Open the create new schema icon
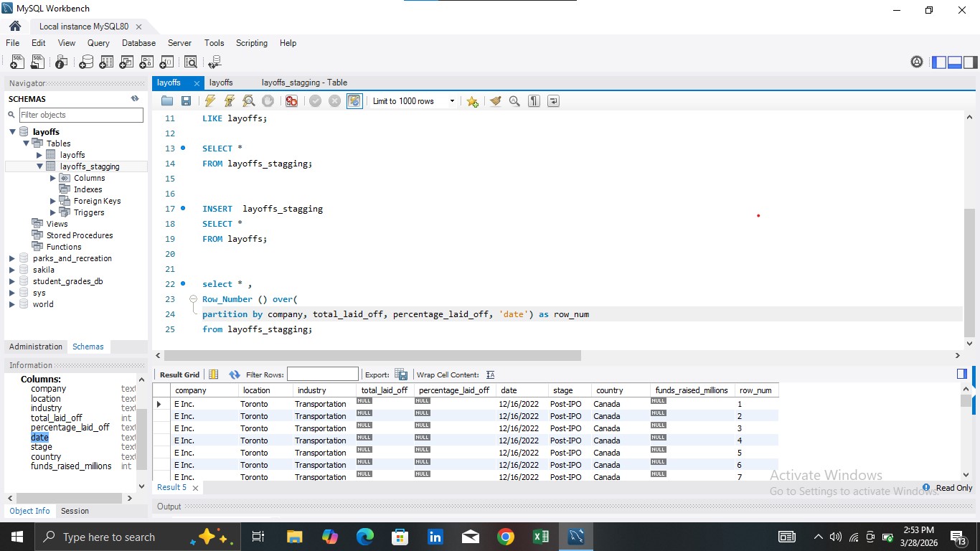 click(x=86, y=62)
